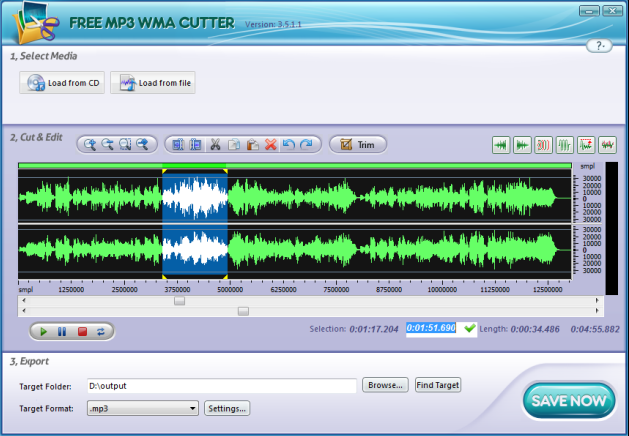Screen dimensions: 629x436
Task: Start playback with the play button
Action: (43, 332)
